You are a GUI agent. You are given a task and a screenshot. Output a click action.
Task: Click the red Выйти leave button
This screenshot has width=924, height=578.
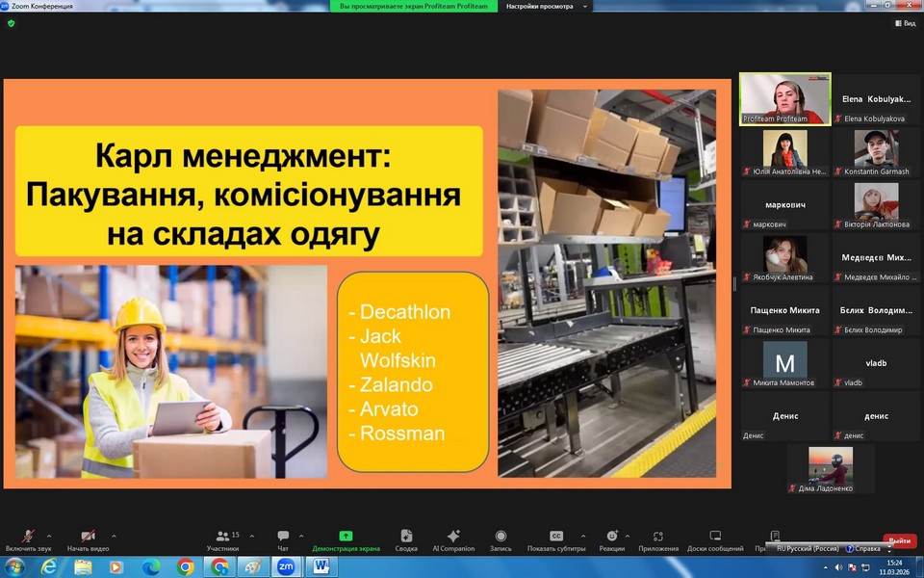point(899,540)
